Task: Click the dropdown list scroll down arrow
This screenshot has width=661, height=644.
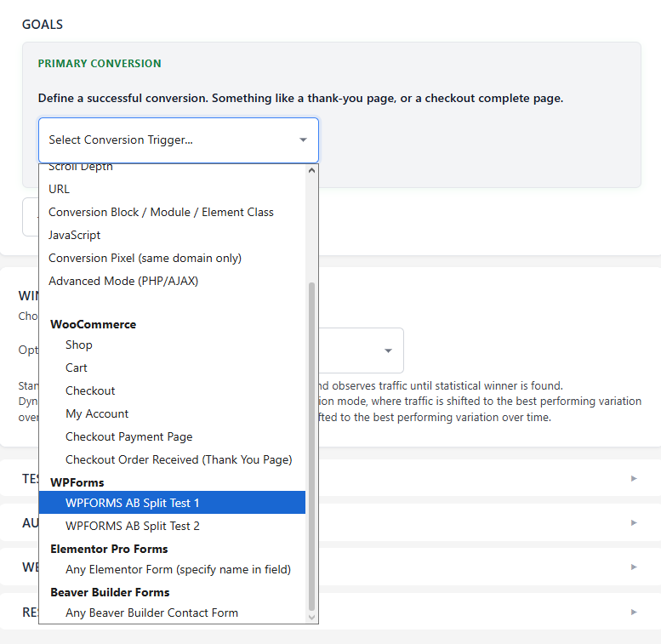Action: pos(311,618)
